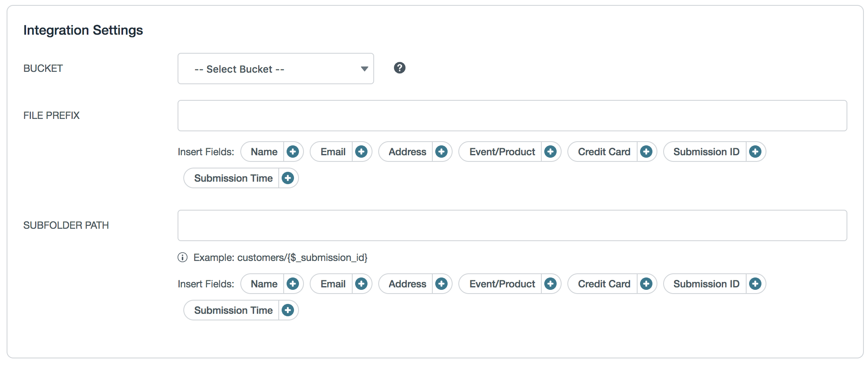Open the Select Bucket dropdown

point(275,69)
